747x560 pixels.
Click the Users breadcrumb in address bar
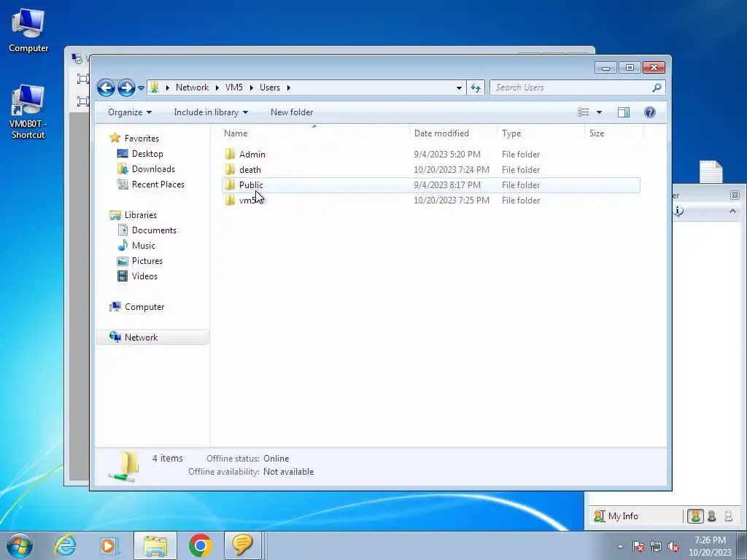click(x=270, y=87)
